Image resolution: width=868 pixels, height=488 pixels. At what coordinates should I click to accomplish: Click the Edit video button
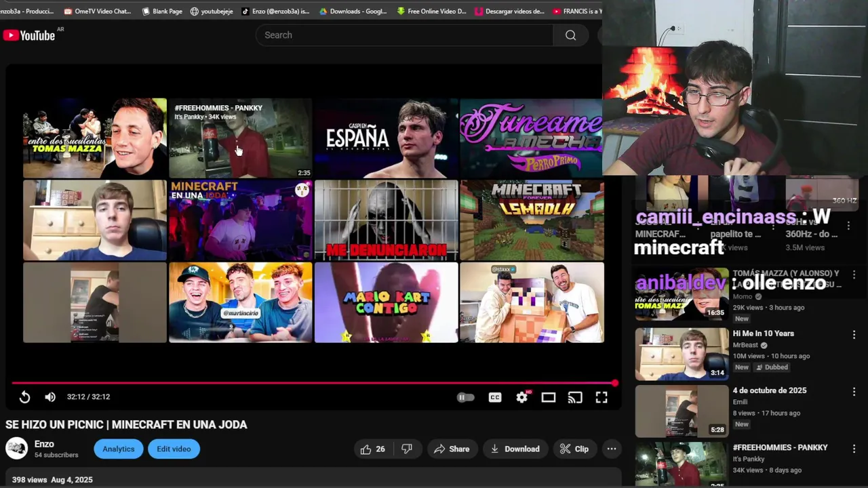pos(174,449)
